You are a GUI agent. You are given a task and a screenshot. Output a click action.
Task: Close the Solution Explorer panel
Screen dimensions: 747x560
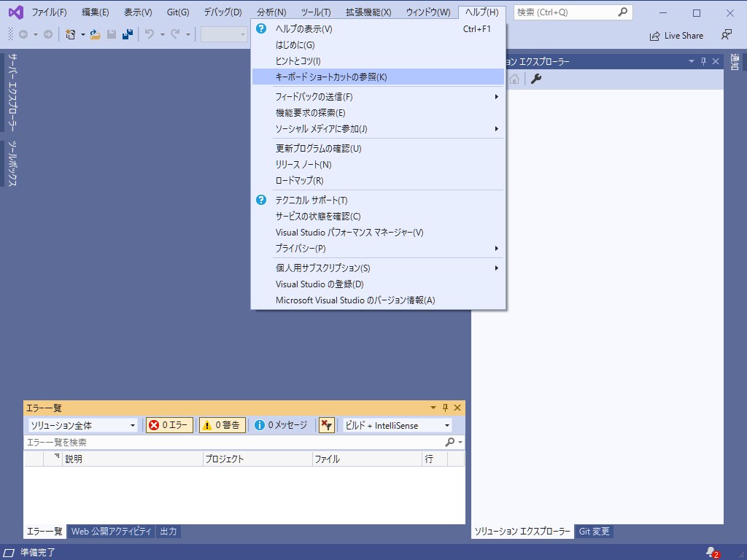[716, 61]
